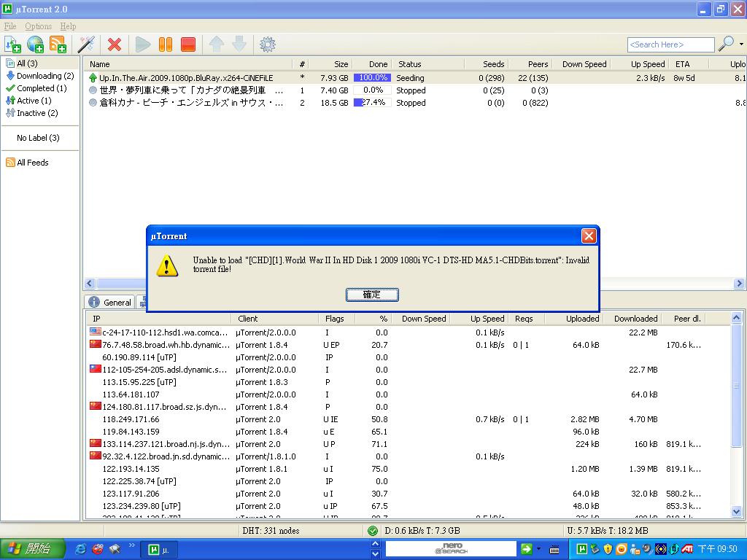Open Preferences gear icon
This screenshot has height=560, width=747.
point(268,44)
